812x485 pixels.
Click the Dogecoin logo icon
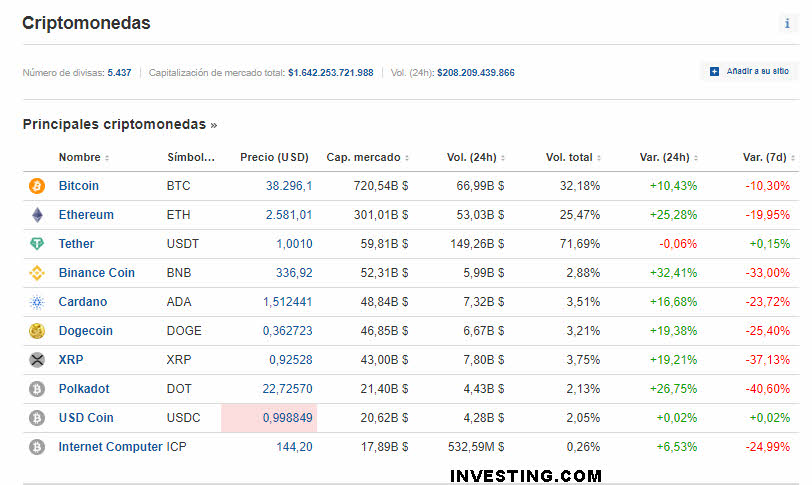[x=37, y=331]
